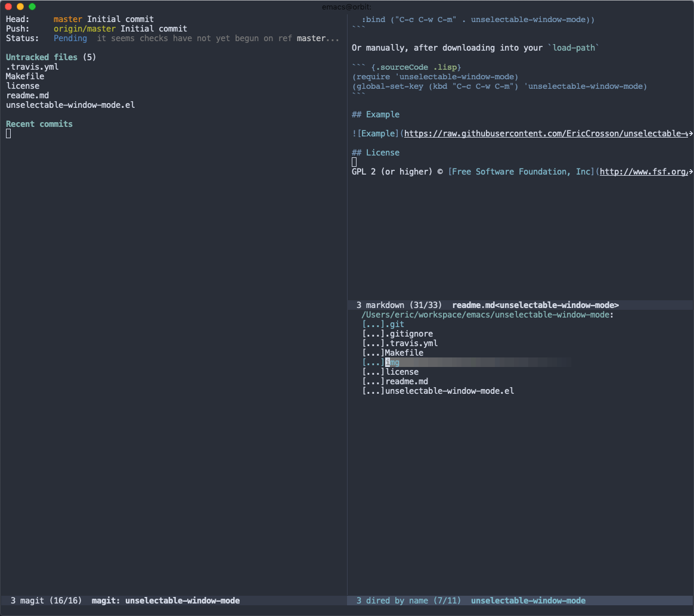Expand the [...] details before license in dired
694x616 pixels.
(373, 372)
